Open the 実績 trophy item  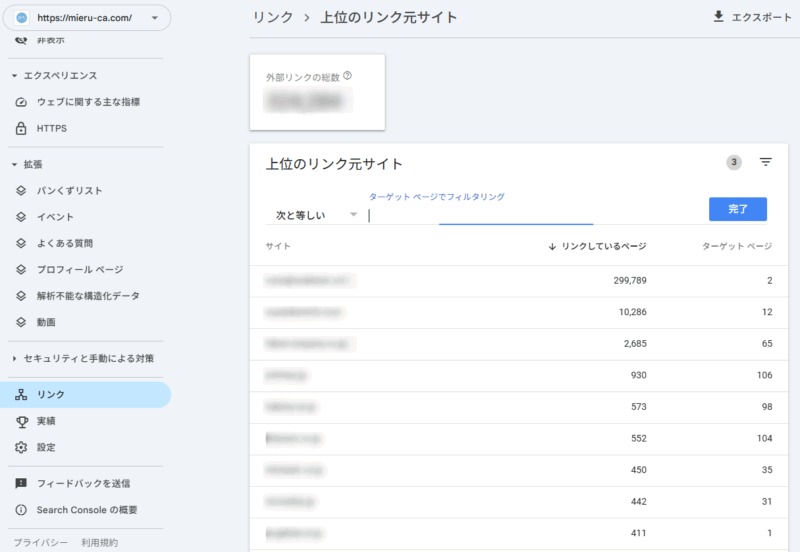pos(46,421)
